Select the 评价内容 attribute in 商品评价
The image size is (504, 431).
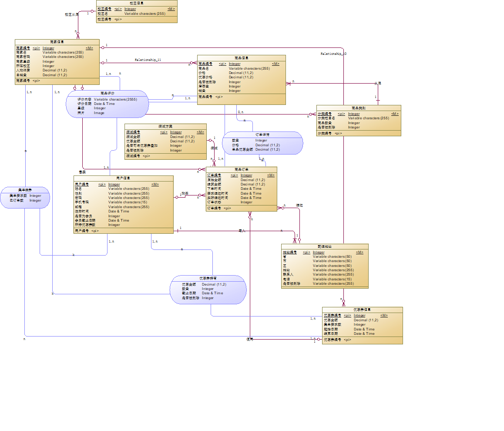tap(108, 100)
